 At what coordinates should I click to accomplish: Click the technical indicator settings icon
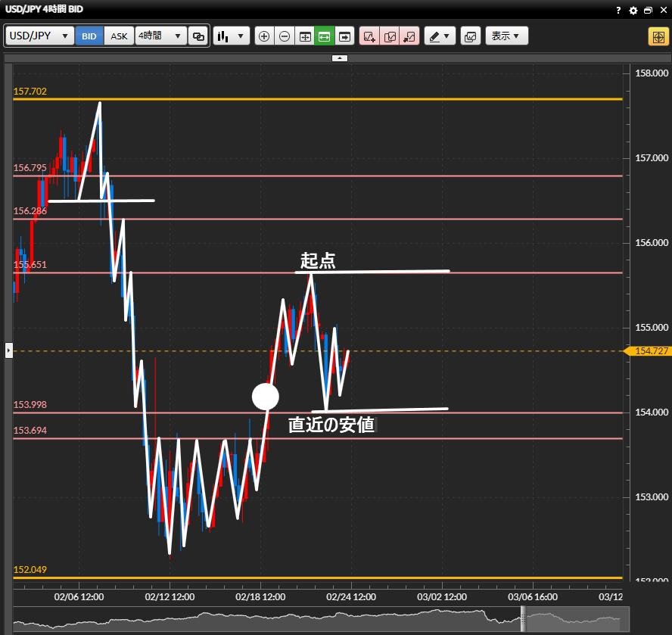coord(470,36)
